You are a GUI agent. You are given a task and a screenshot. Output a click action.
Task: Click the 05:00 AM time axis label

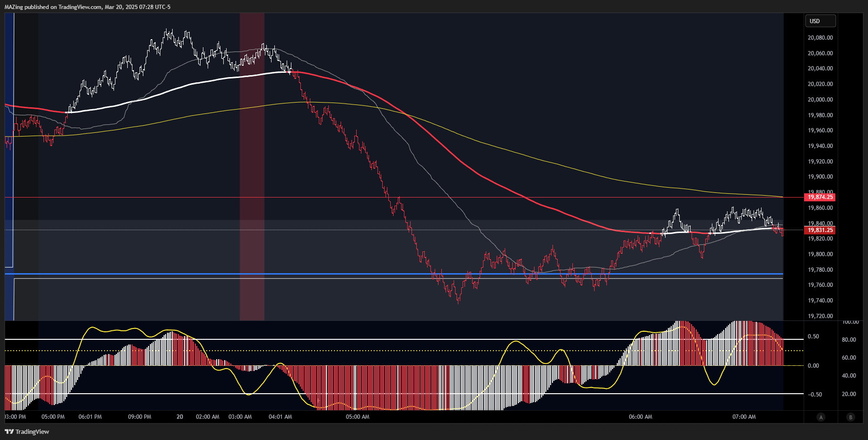358,417
